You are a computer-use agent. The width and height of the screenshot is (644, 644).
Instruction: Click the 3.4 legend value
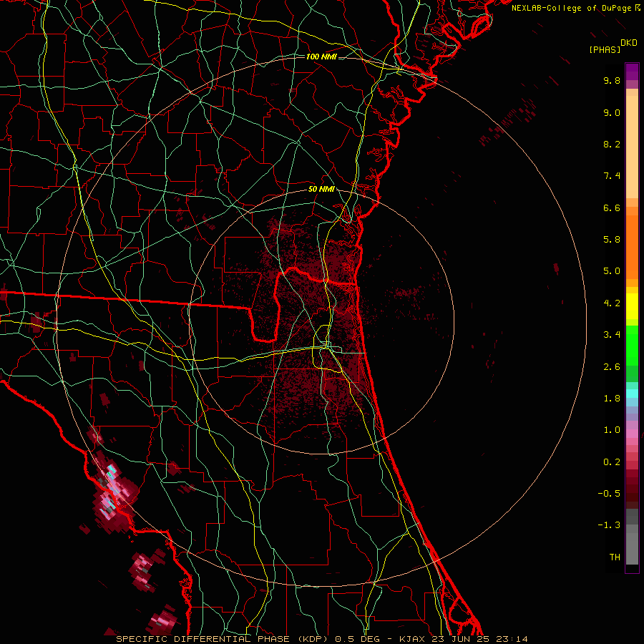click(612, 335)
